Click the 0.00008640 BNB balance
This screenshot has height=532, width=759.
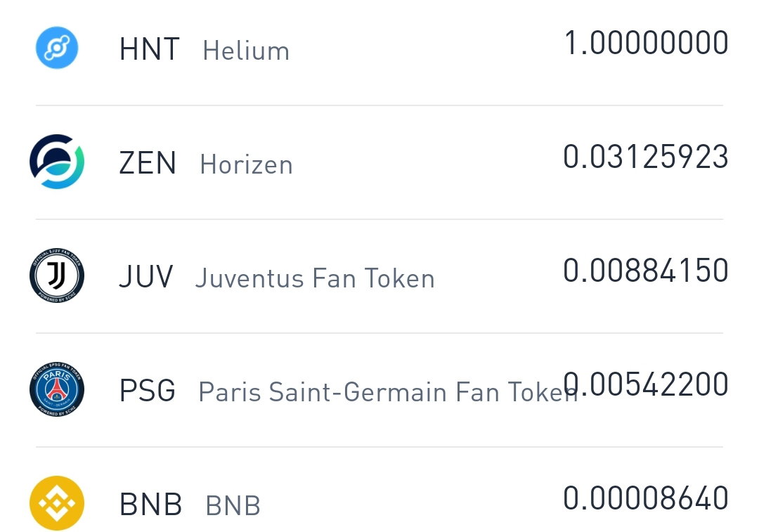[646, 498]
